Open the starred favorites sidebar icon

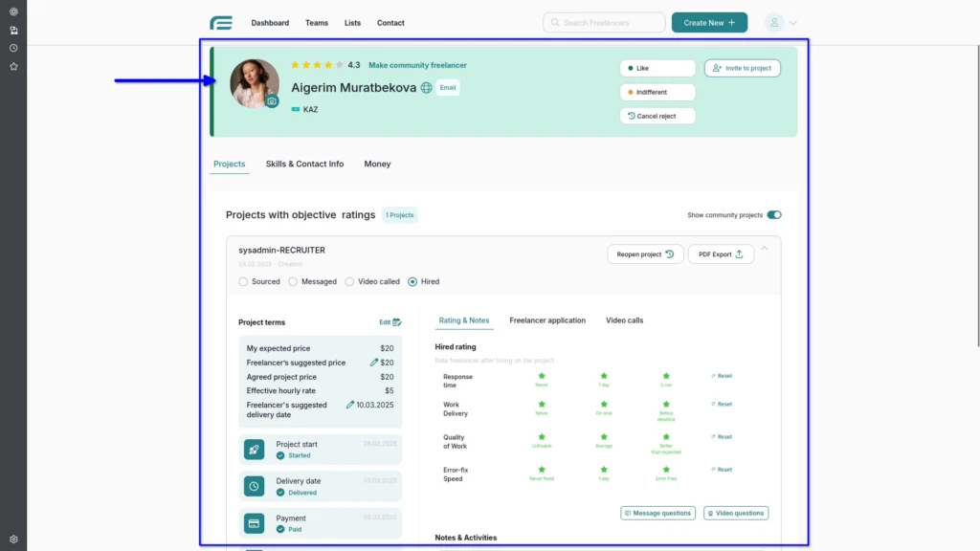click(x=13, y=66)
